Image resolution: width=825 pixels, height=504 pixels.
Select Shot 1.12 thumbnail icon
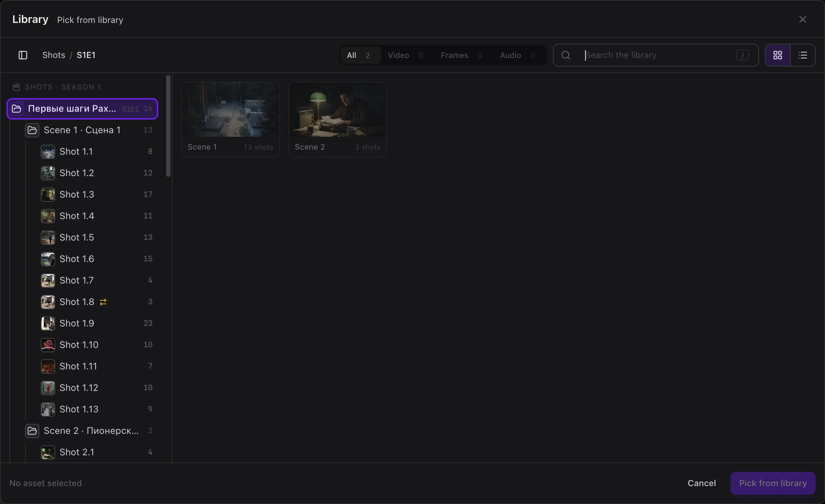pyautogui.click(x=48, y=388)
